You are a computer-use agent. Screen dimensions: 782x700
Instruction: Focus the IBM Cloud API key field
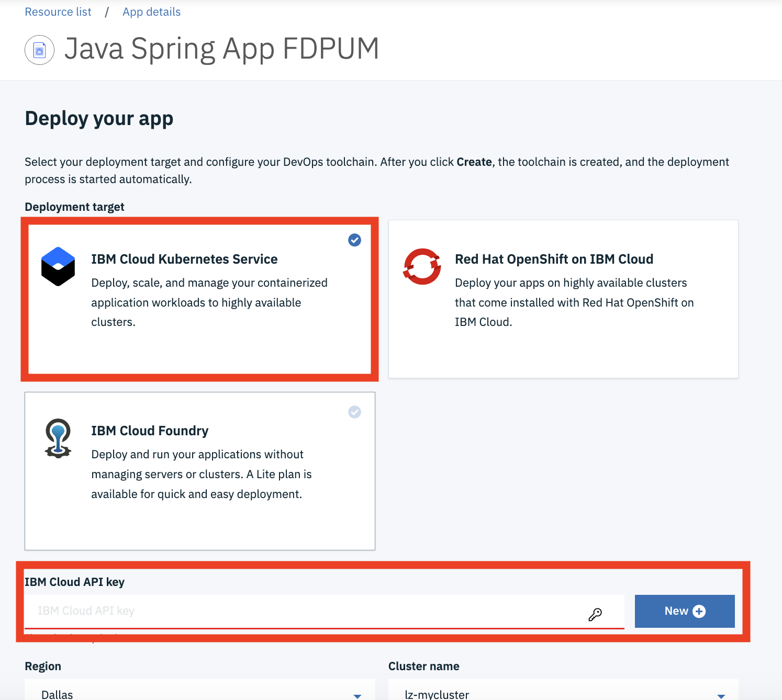click(325, 611)
